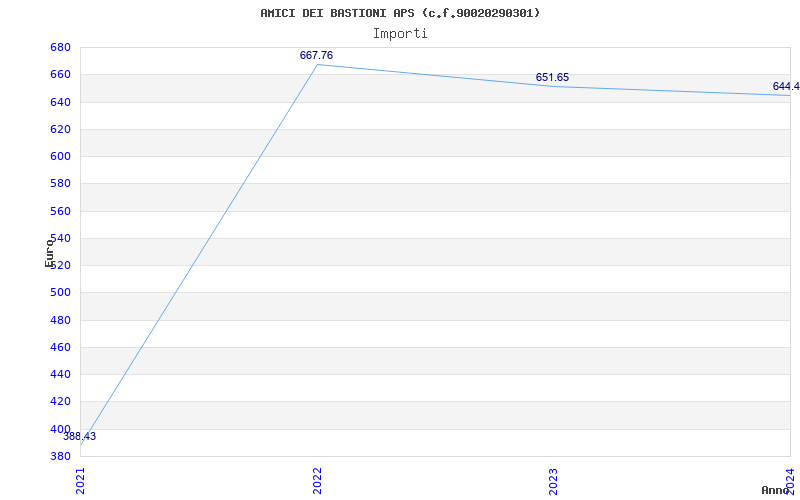
Task: Click the 560 y-axis tick label
Action: (x=60, y=211)
